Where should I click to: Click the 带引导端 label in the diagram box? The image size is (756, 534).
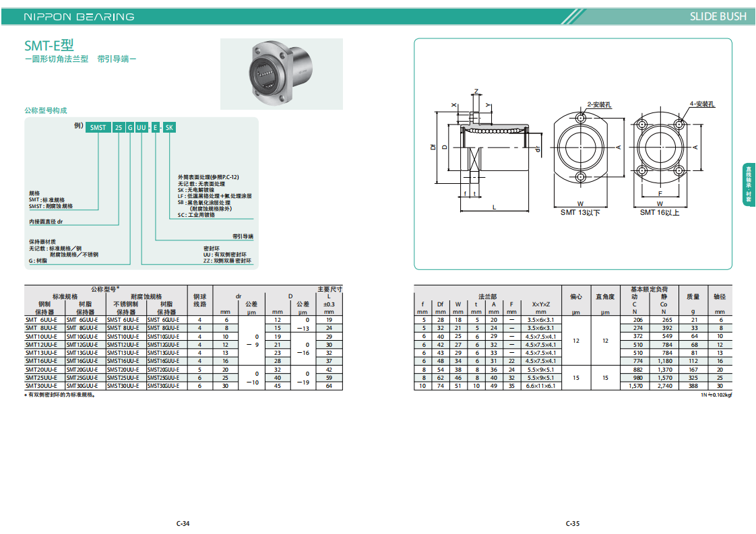243,236
